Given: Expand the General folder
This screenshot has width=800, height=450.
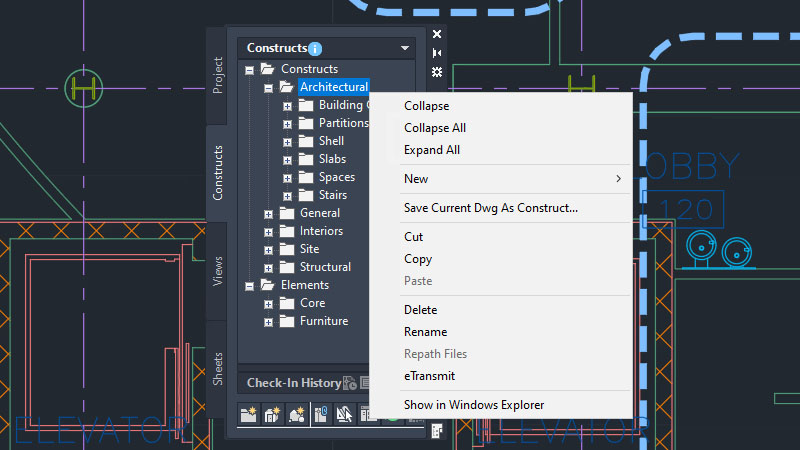Looking at the screenshot, I should tap(268, 214).
